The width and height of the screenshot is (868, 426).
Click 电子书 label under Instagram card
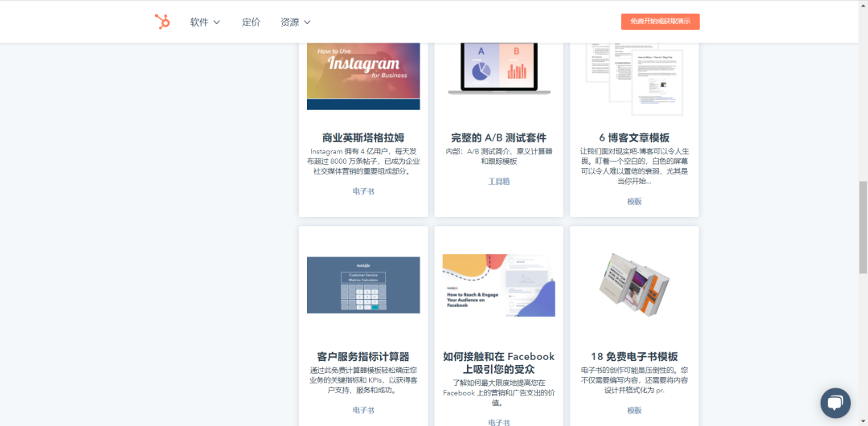363,191
